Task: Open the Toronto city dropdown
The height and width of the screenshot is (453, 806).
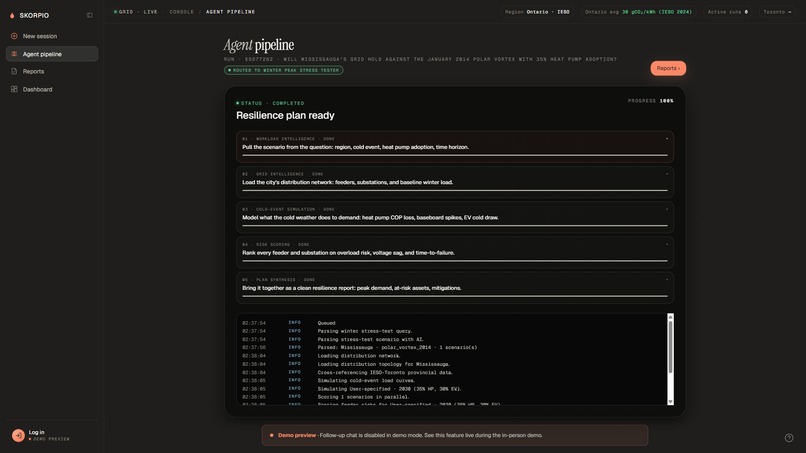Action: [777, 12]
